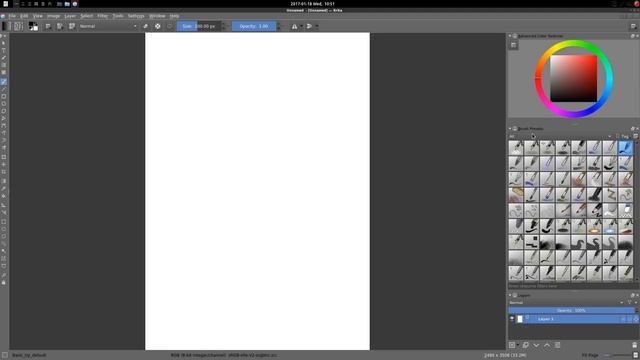Delete the layer with trash icon

click(634, 345)
